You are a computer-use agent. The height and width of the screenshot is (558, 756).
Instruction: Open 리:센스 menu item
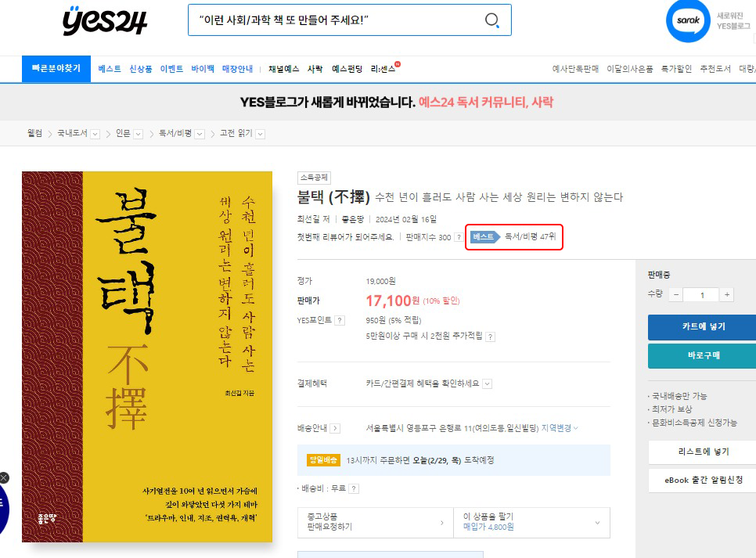[383, 69]
